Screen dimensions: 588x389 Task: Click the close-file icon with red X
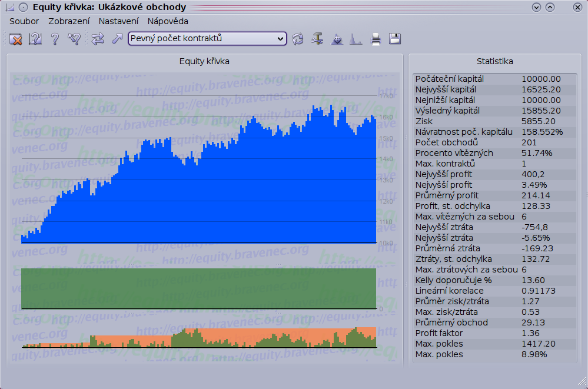16,39
